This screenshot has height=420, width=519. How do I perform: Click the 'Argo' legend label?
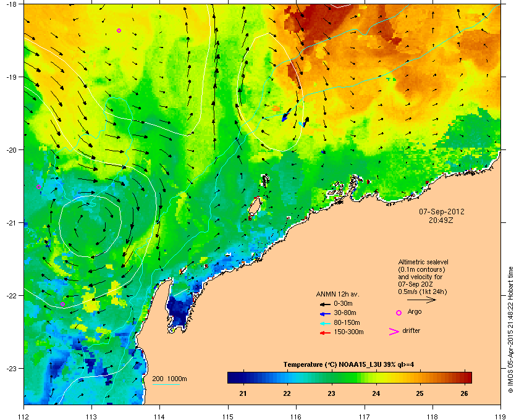coord(415,312)
